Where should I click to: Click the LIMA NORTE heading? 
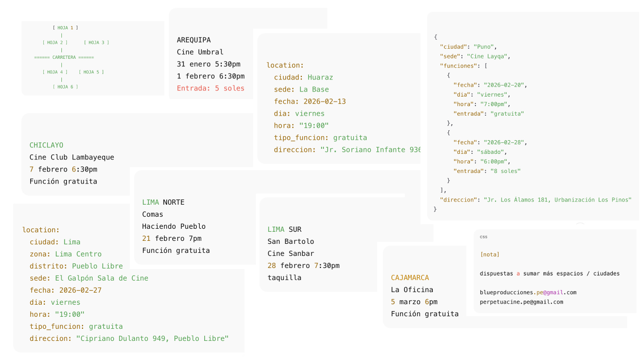(163, 202)
